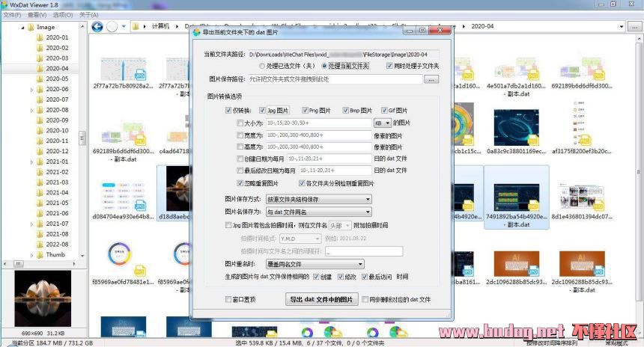This screenshot has height=347, width=644.
Task: Click the browse "..." button for save path
Action: click(431, 79)
